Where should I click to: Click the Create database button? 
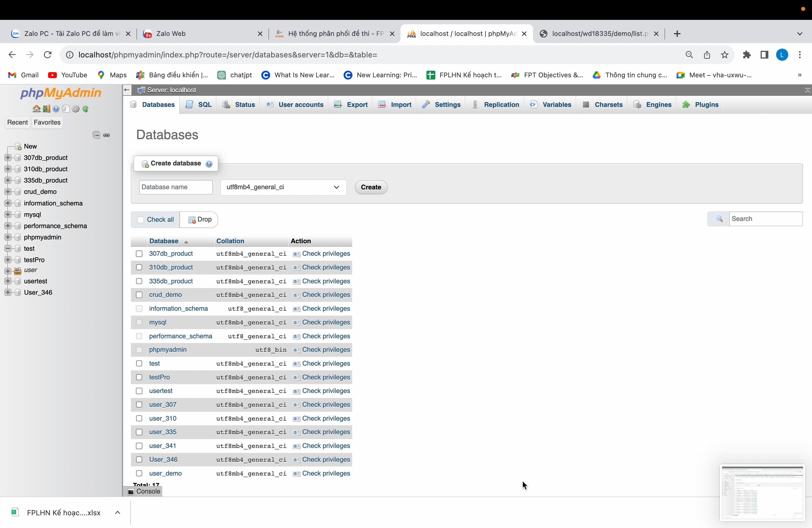click(175, 163)
